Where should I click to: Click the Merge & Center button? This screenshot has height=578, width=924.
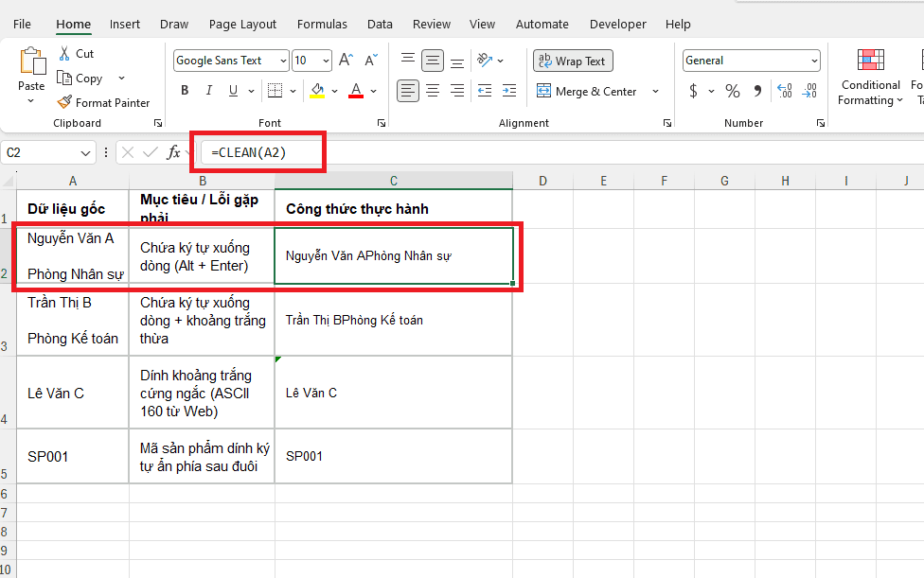coord(586,91)
